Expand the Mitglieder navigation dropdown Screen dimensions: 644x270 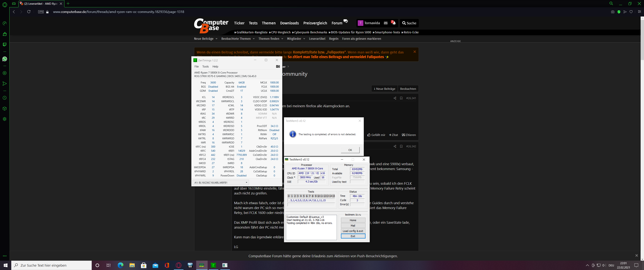click(x=304, y=39)
